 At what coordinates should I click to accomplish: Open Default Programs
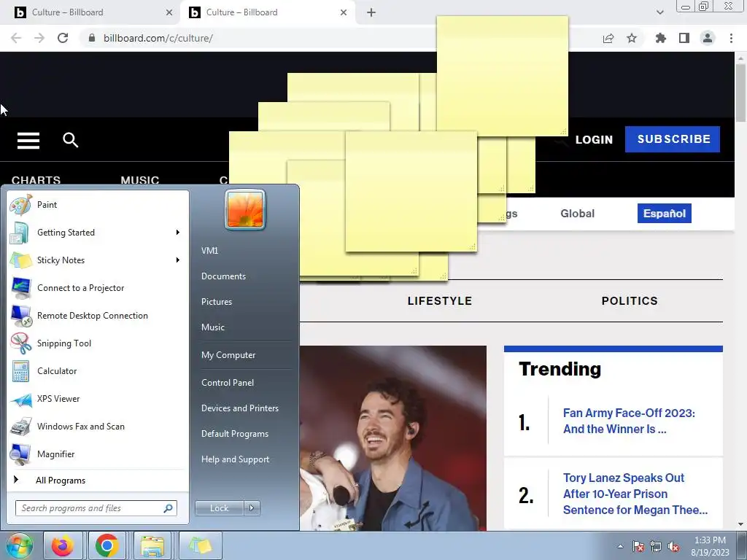(234, 434)
